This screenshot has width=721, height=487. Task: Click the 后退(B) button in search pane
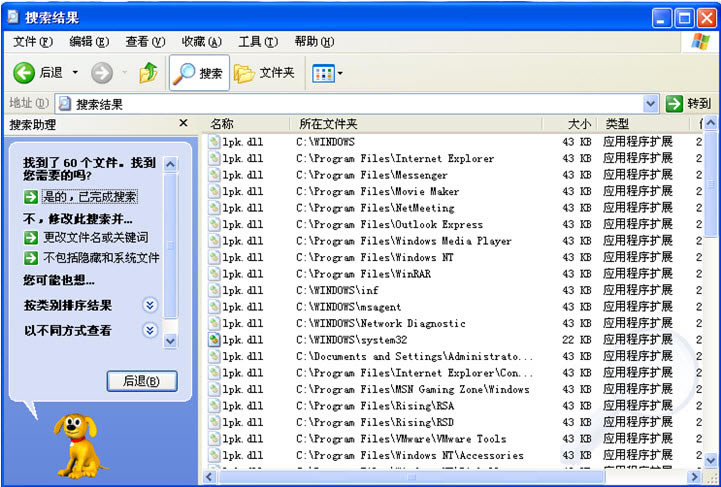coord(142,381)
